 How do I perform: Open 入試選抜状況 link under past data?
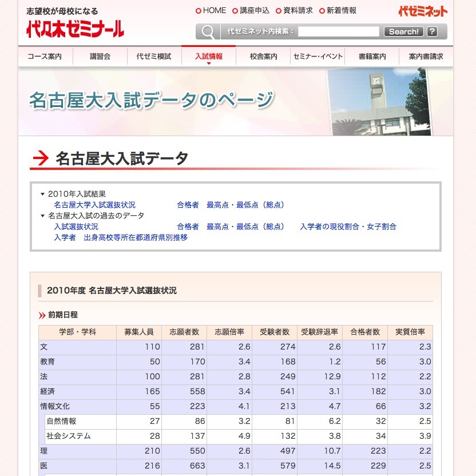(x=76, y=227)
